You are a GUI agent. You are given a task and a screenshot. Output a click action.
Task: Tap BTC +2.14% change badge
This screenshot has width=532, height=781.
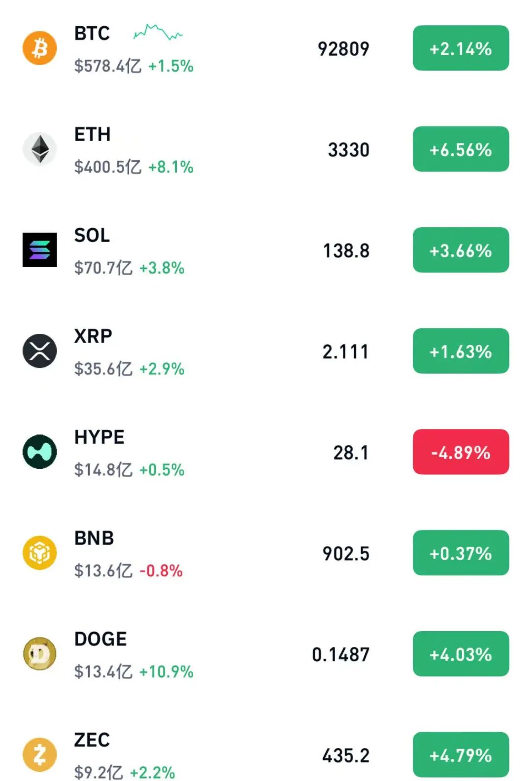pos(461,48)
